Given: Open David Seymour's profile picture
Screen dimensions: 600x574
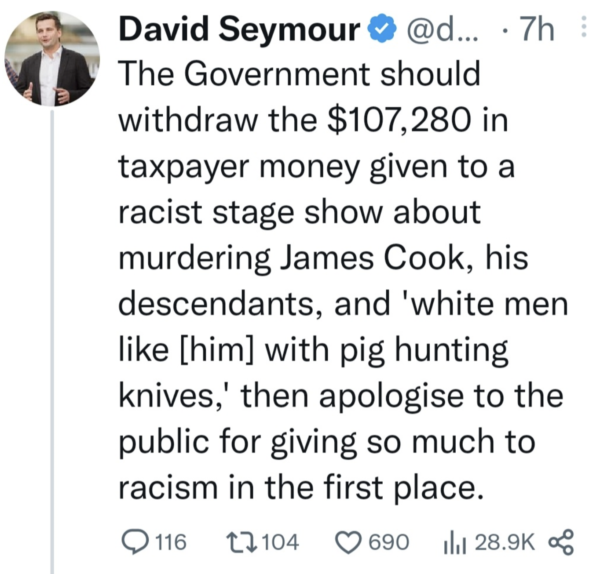Looking at the screenshot, I should click(x=50, y=61).
